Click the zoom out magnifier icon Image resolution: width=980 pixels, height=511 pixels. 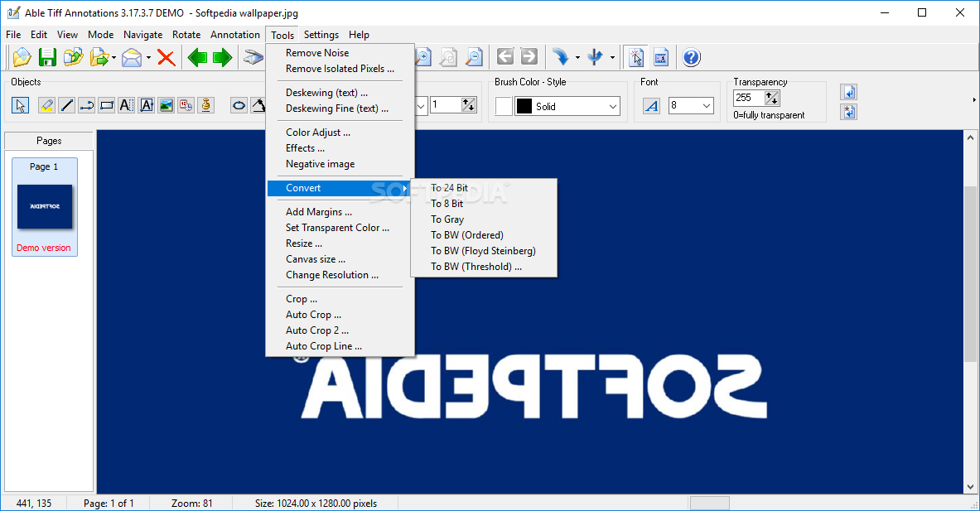475,57
